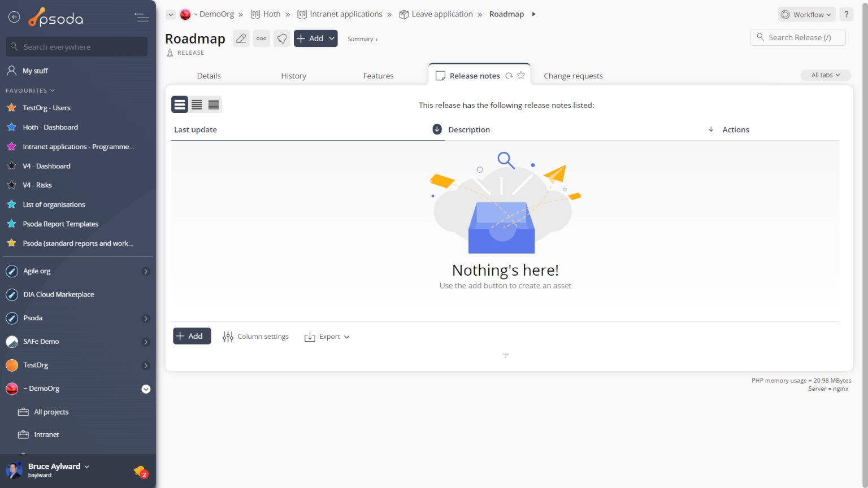Viewport: 868px width, 488px height.
Task: Open V4 - Dashboard favourite
Action: 46,166
